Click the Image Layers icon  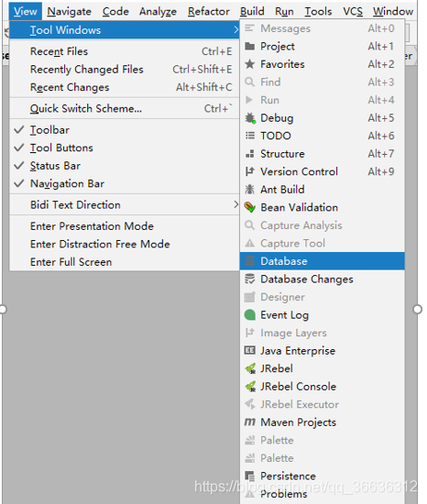coord(249,333)
